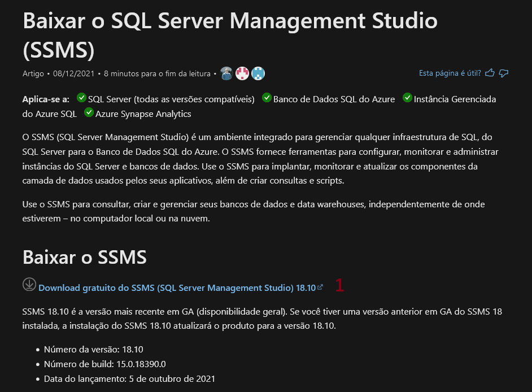Screen dimensions: 532x392
Task: Click the green check beside Instância Gerenciada
Action: [x=407, y=98]
